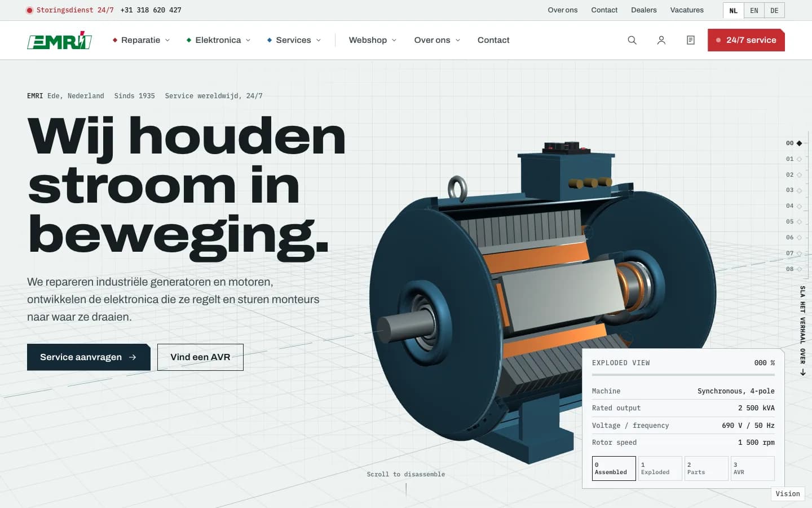
Task: Open Dealers in the top utility bar
Action: (644, 10)
